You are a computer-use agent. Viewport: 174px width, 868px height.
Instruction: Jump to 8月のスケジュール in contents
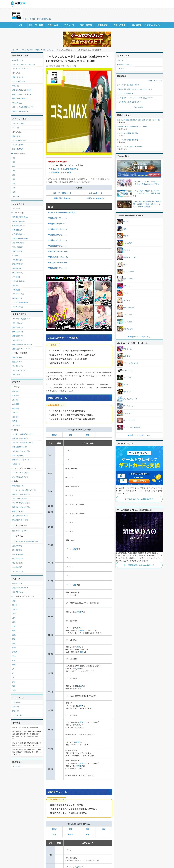pos(57,240)
